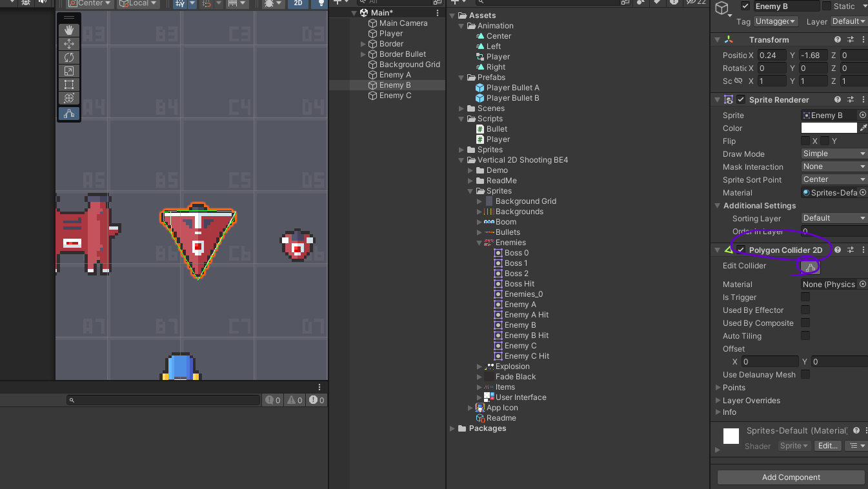The image size is (868, 489).
Task: Enable Used By Effector checkbox
Action: (x=805, y=310)
